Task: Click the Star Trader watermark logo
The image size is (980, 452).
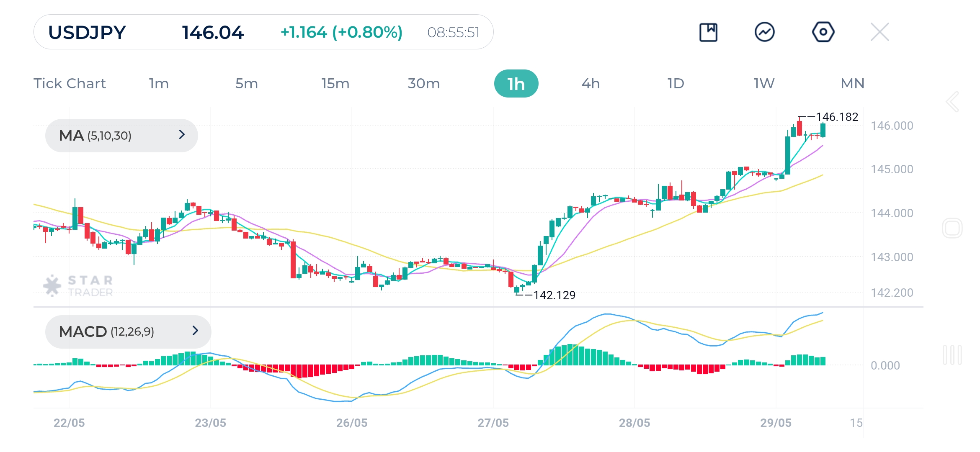Action: [78, 286]
